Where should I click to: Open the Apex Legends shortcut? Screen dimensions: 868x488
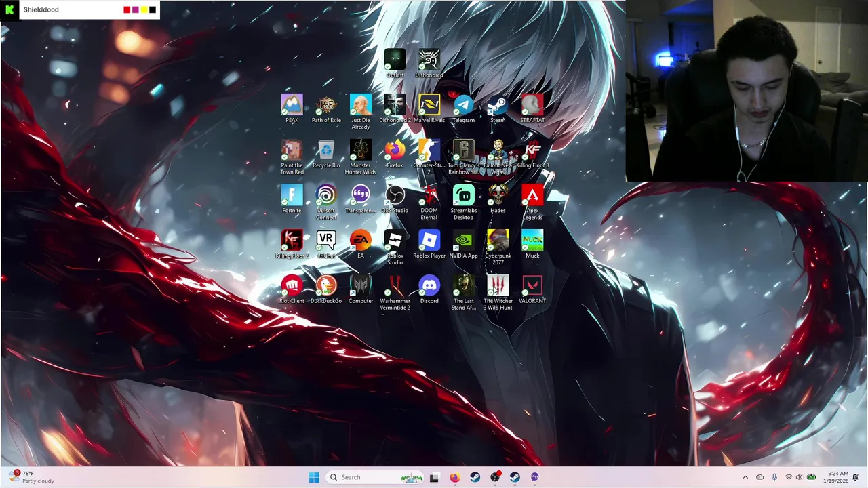532,202
